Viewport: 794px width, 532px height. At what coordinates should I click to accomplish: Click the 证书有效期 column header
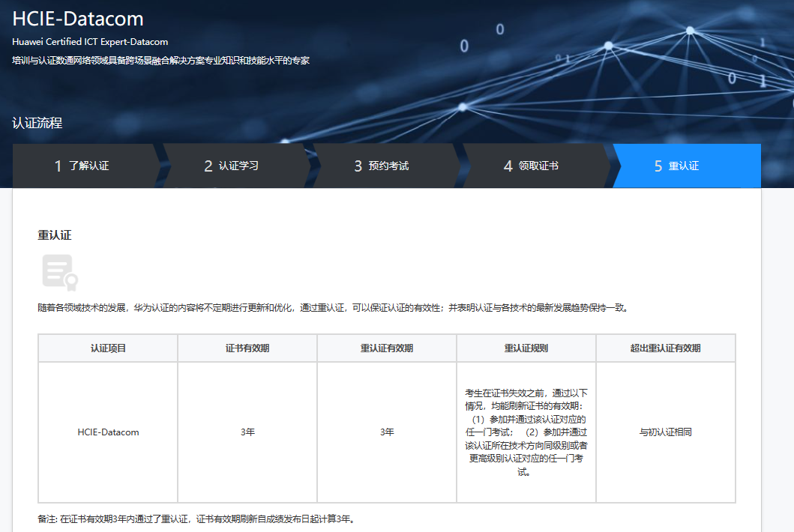pyautogui.click(x=247, y=348)
